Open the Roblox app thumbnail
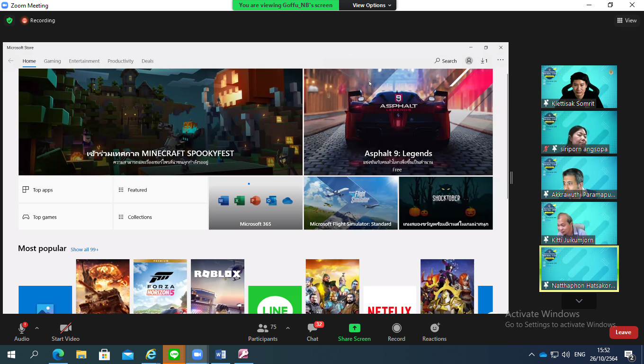 [217, 286]
